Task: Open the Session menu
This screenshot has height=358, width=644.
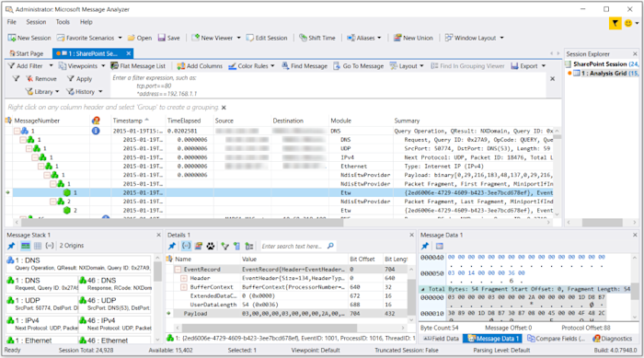Action: (36, 22)
